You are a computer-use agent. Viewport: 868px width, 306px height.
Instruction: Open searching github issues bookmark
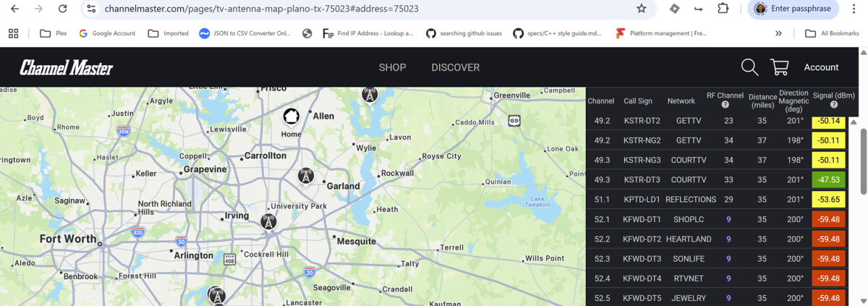click(x=463, y=33)
